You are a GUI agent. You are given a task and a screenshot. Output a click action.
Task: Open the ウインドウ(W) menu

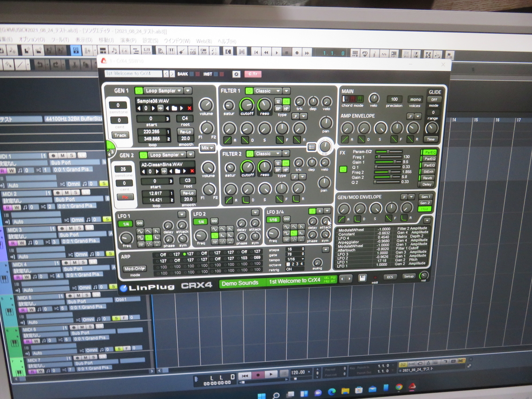pyautogui.click(x=177, y=41)
